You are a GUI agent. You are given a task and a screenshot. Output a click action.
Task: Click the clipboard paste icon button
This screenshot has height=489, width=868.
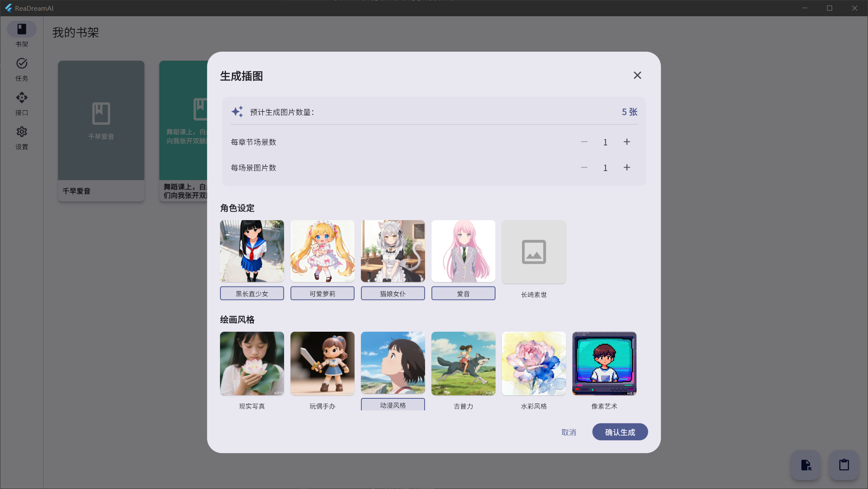844,465
